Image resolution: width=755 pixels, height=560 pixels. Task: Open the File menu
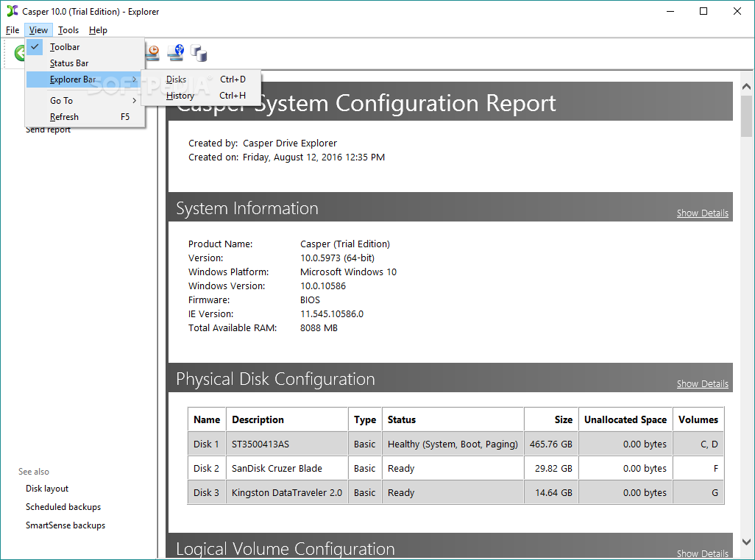click(x=13, y=30)
